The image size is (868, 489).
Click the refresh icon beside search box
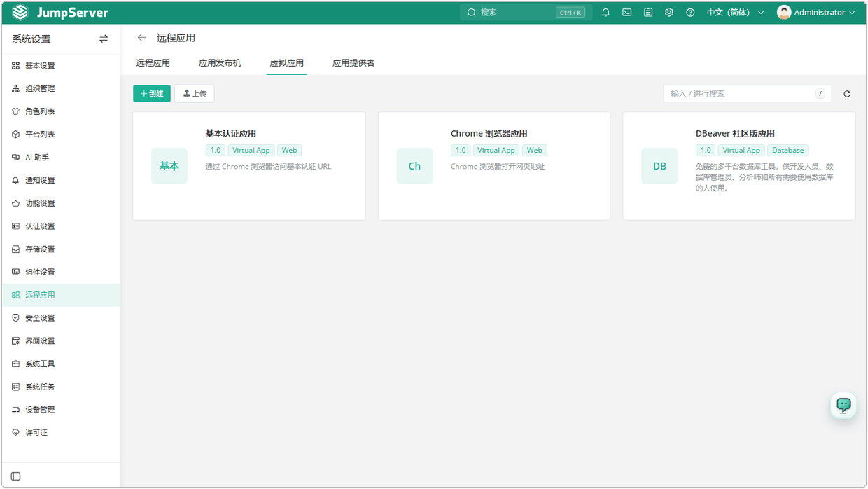[x=847, y=94]
